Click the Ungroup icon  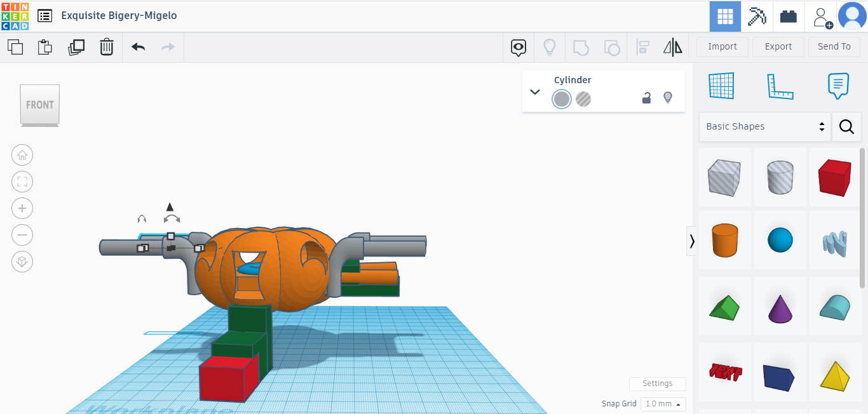tap(612, 47)
